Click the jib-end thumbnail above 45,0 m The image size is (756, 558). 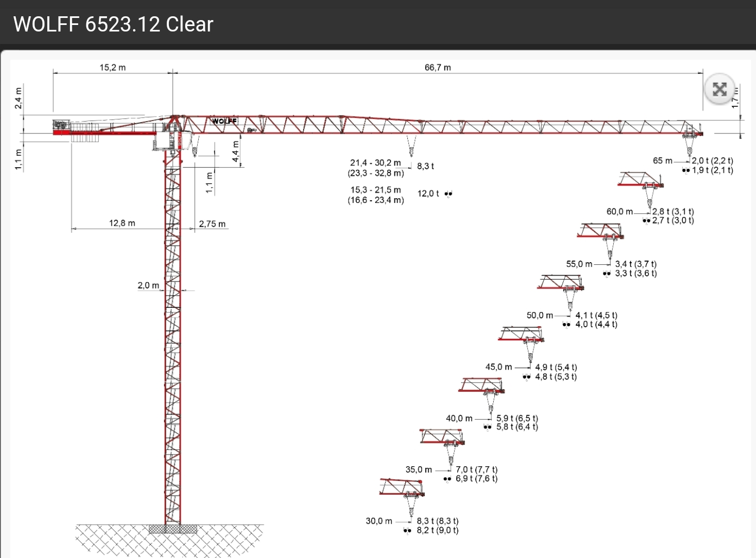[521, 344]
